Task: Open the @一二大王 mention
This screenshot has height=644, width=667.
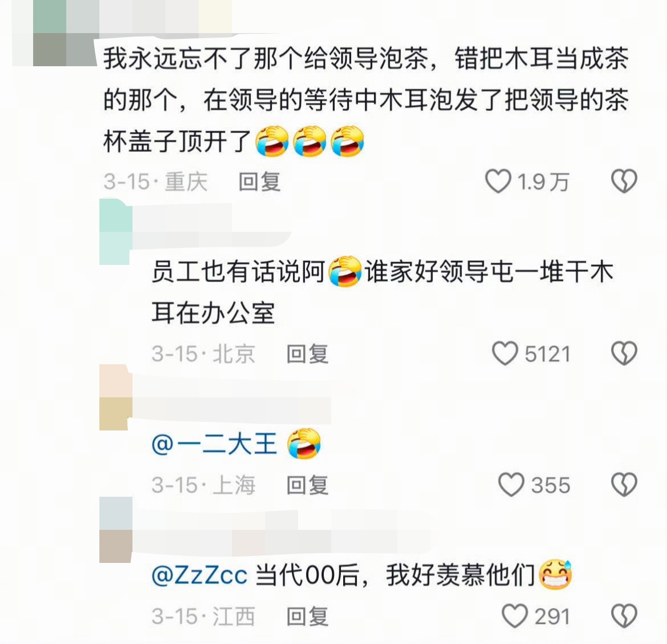Action: coord(214,444)
